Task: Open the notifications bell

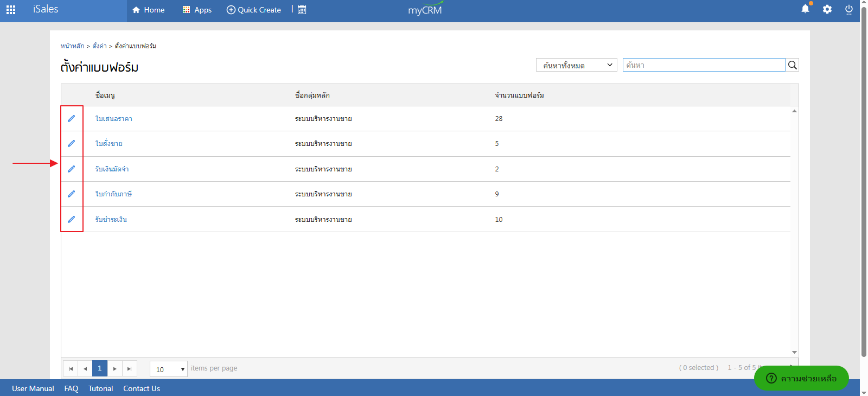Action: tap(805, 9)
